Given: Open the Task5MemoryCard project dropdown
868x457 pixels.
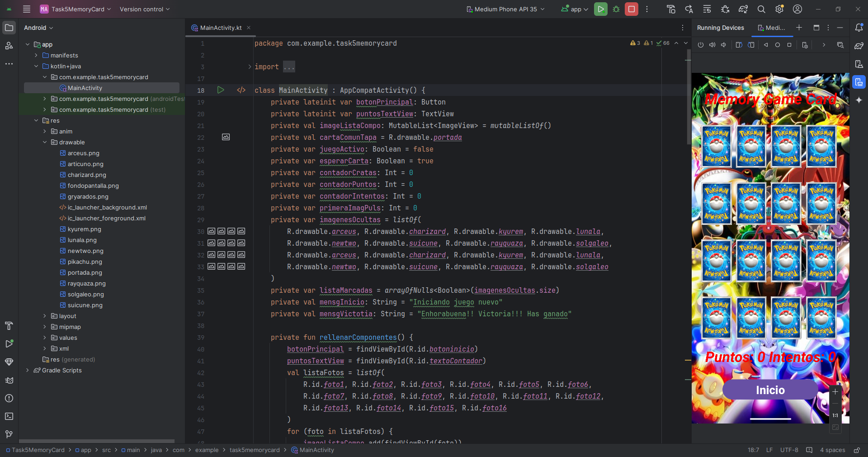Looking at the screenshot, I should (x=75, y=9).
